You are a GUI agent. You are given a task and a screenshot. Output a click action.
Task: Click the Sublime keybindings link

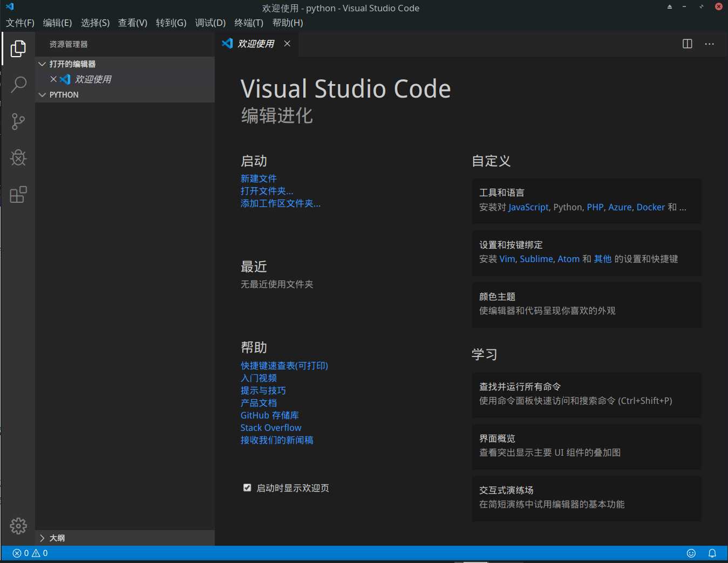536,259
